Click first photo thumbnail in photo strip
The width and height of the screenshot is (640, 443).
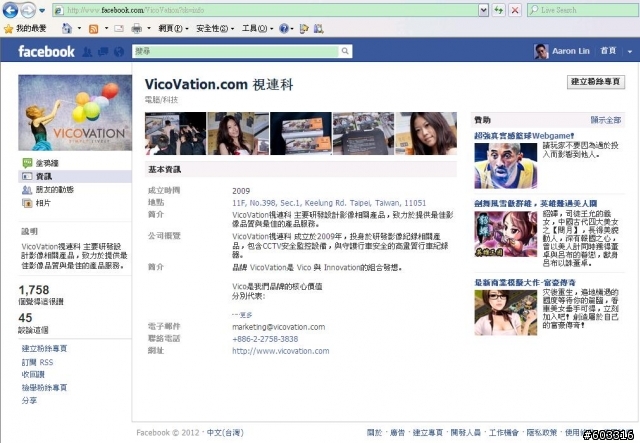[x=176, y=134]
